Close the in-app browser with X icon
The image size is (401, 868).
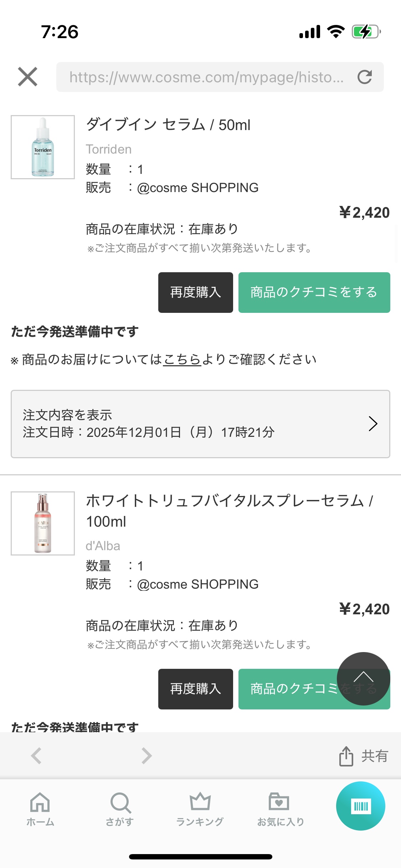(x=27, y=77)
